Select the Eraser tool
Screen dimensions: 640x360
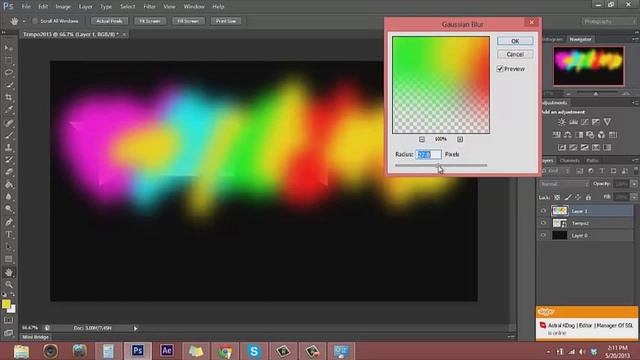[x=9, y=172]
